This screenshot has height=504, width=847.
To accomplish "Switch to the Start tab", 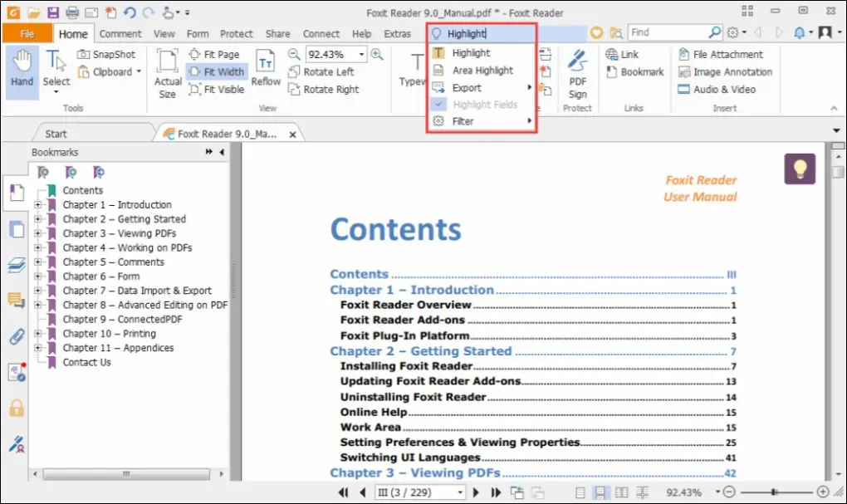I will pyautogui.click(x=58, y=132).
